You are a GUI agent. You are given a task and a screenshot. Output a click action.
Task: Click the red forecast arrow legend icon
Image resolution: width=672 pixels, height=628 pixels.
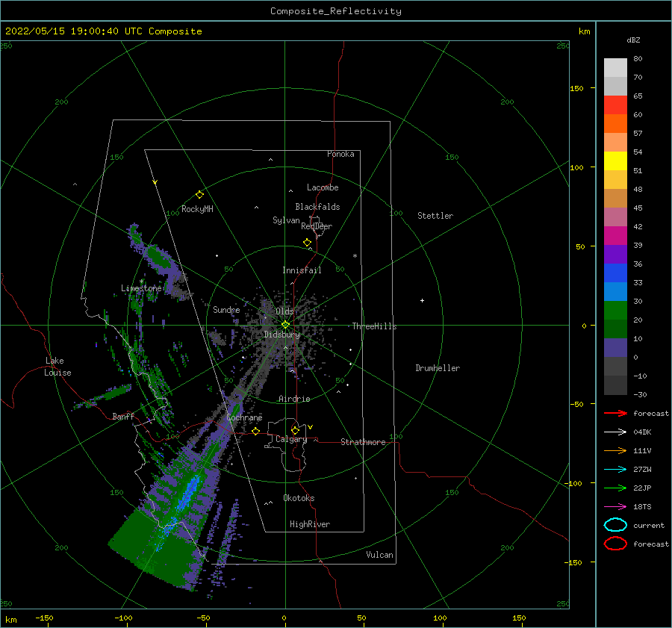click(615, 413)
